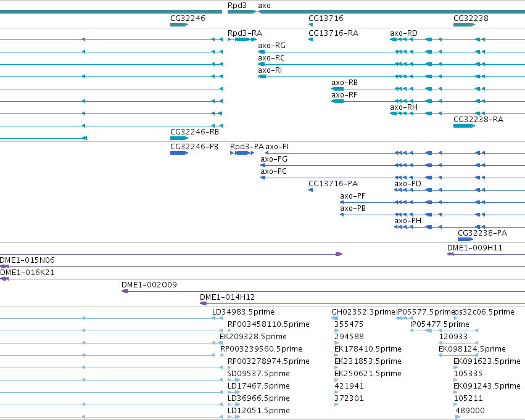Viewport: 525px width, 420px height.
Task: Select transcript axo-RH label
Action: tap(404, 107)
